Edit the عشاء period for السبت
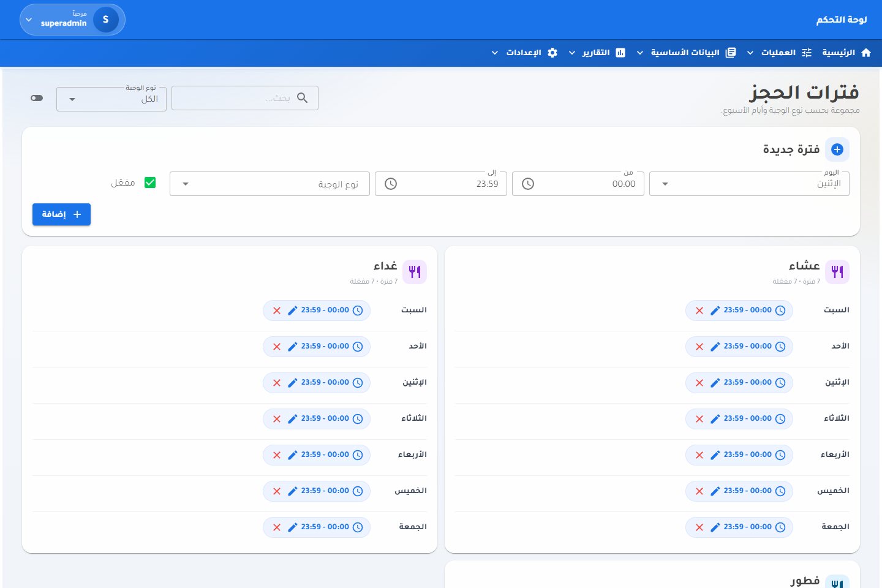The width and height of the screenshot is (882, 588). tap(715, 311)
